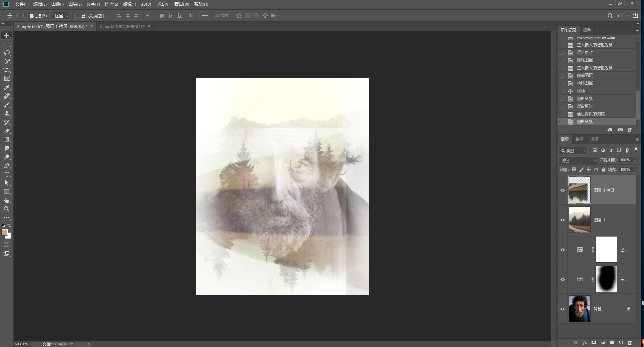Image resolution: width=644 pixels, height=347 pixels.
Task: Open the 图像(I) menu
Action: (x=57, y=4)
